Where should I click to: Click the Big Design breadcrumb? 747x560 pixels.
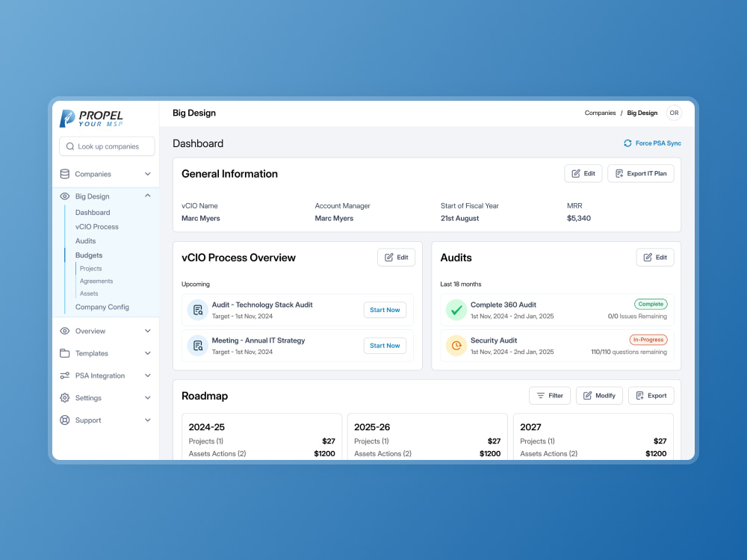(642, 113)
